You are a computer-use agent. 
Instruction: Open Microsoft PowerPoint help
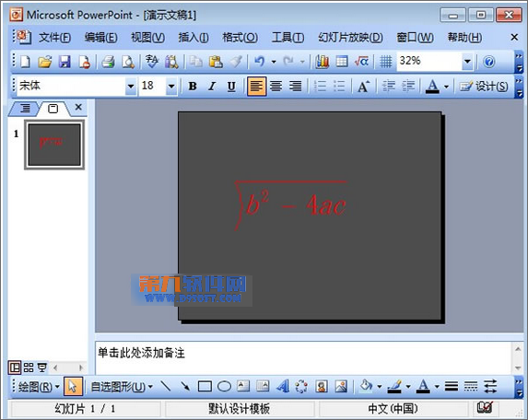click(489, 62)
